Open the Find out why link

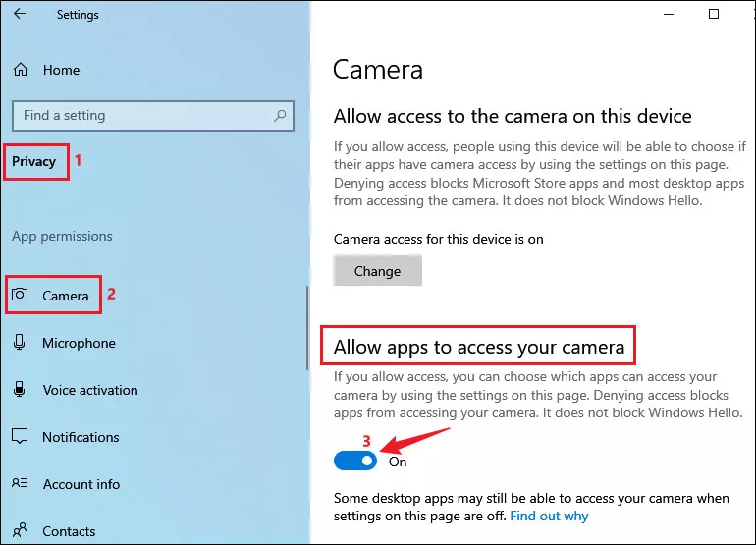(549, 517)
